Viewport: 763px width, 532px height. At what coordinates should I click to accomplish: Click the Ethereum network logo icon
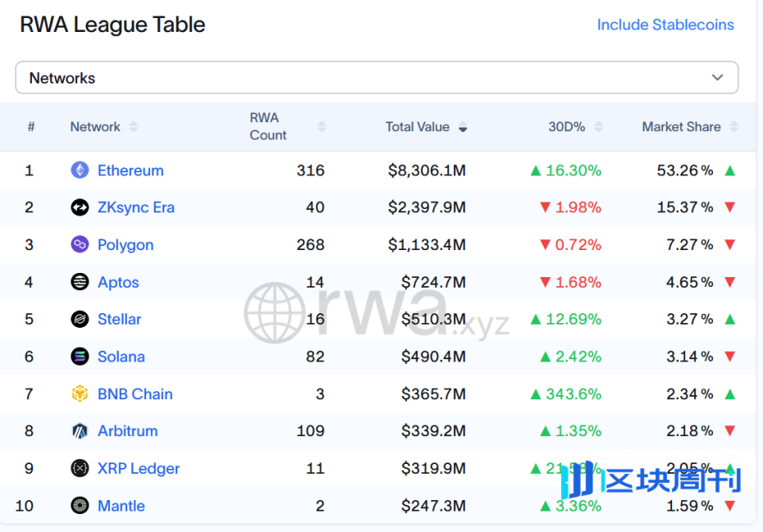coord(80,171)
